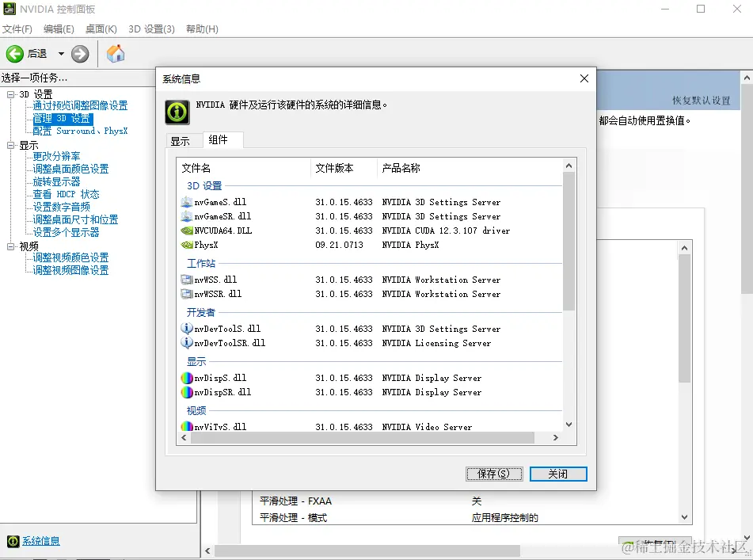Image resolution: width=753 pixels, height=560 pixels.
Task: Select the 平滑处理 - 模式 setting row
Action: point(466,518)
